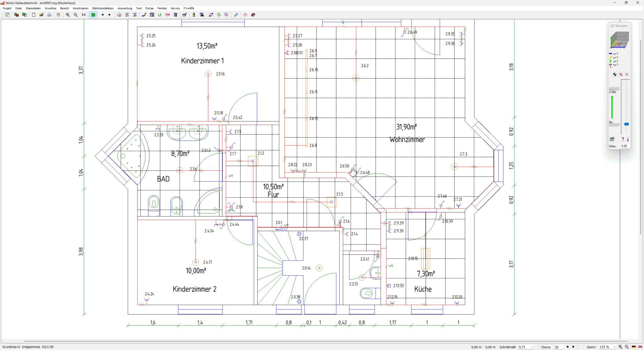Viewport: 644px width, 350px height.
Task: Select the Zoom In magnifier tool
Action: point(68,15)
